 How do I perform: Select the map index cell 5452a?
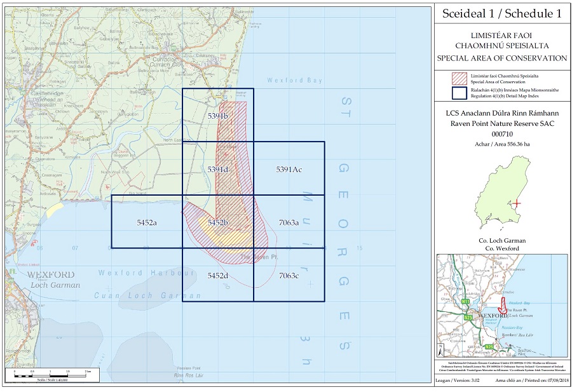[x=147, y=222]
